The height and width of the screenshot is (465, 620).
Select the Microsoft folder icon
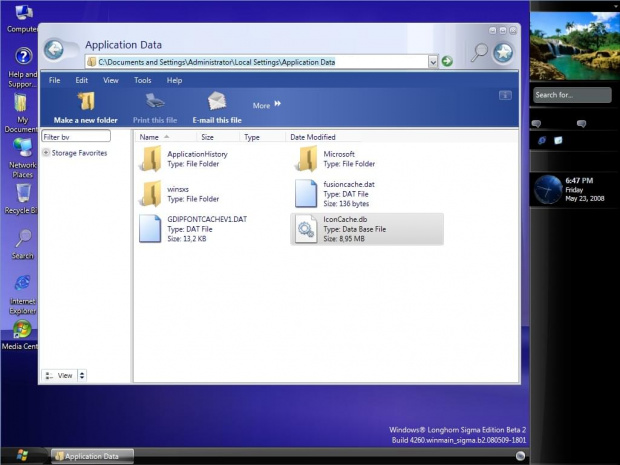tap(306, 159)
